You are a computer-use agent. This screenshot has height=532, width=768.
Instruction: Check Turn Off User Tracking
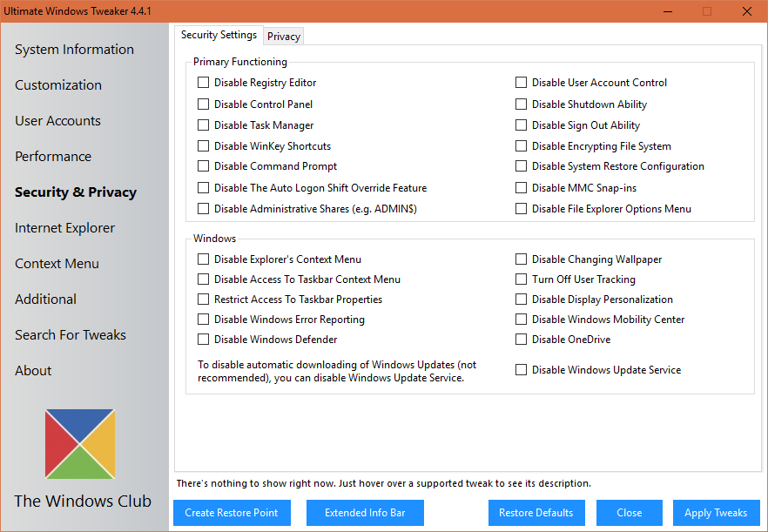[x=521, y=279]
